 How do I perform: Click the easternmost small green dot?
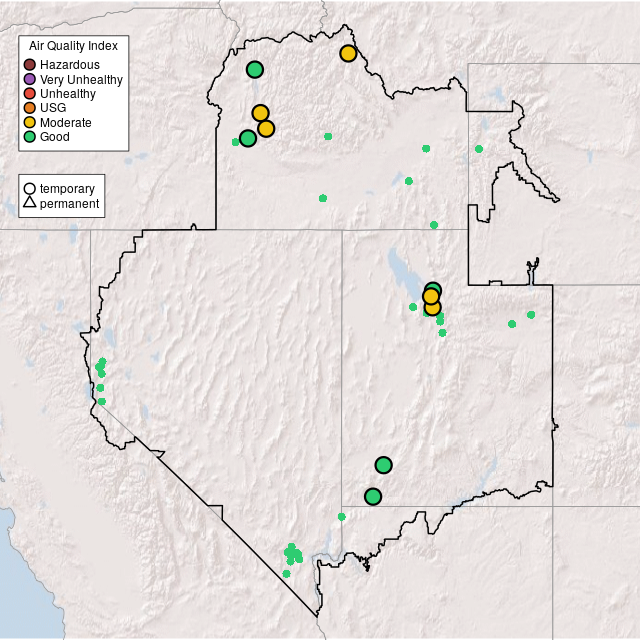coord(531,315)
